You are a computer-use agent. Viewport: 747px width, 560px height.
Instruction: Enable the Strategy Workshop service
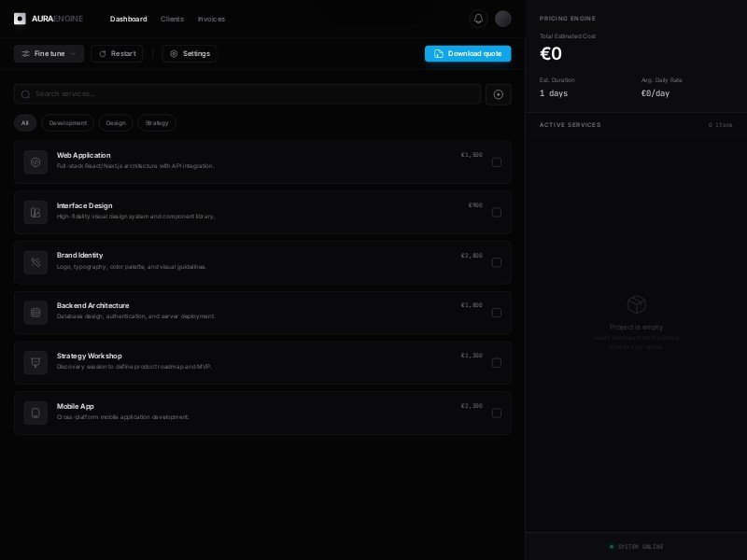click(x=496, y=363)
